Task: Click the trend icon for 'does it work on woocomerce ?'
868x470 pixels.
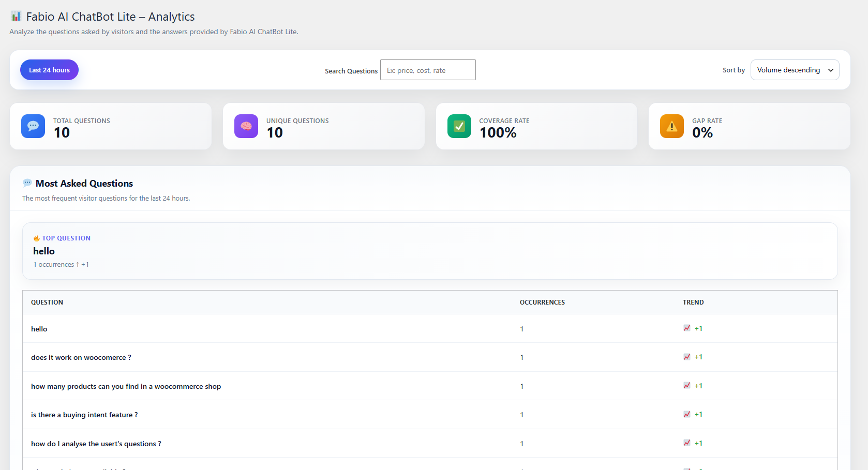Action: point(687,357)
